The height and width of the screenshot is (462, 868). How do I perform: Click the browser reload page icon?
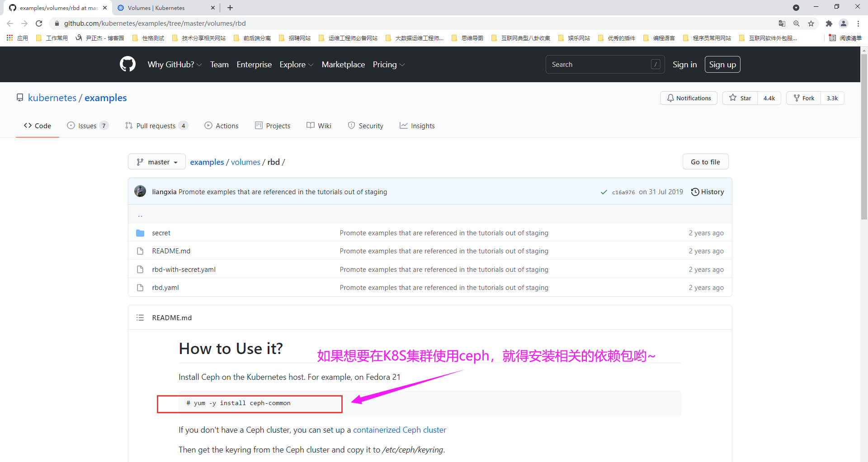(39, 23)
